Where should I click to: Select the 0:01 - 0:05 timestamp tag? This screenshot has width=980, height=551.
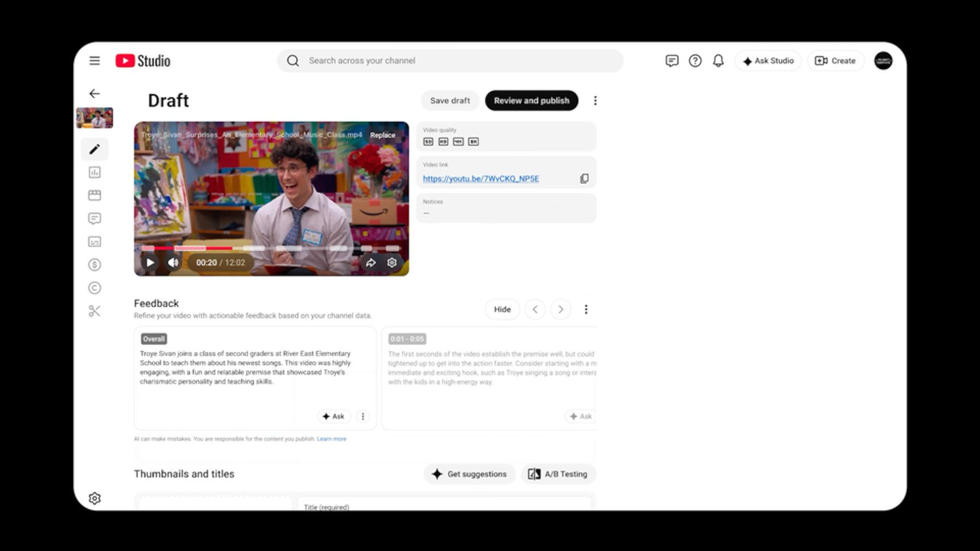click(x=407, y=339)
